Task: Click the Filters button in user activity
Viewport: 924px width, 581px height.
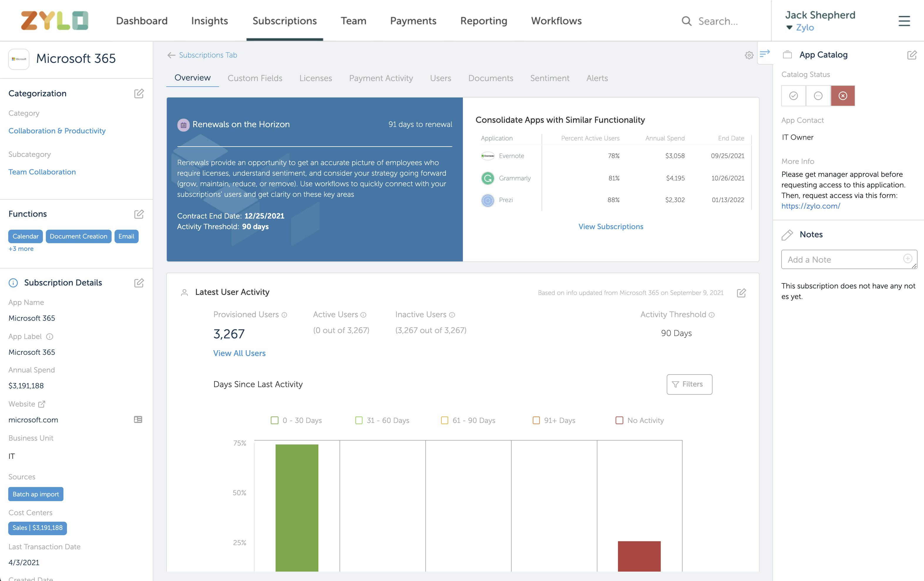Action: [x=689, y=384]
